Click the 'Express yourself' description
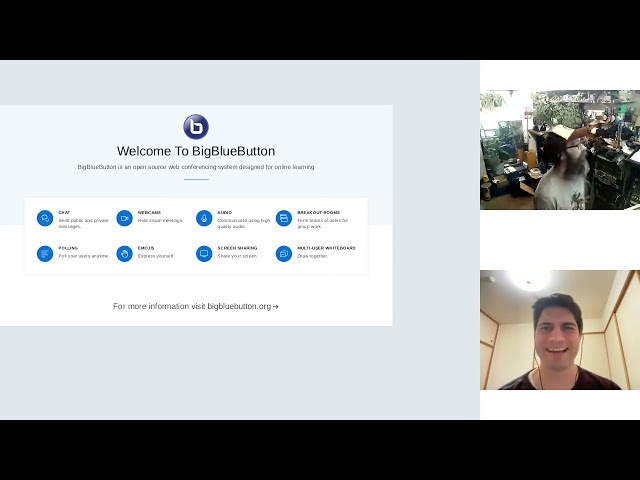 (156, 256)
